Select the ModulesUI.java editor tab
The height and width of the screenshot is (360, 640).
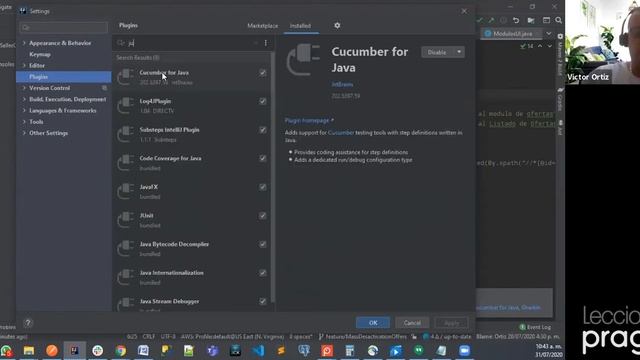[511, 33]
